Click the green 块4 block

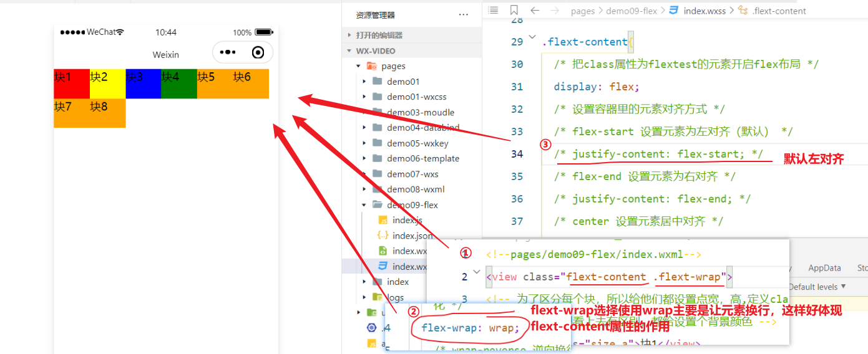(180, 84)
